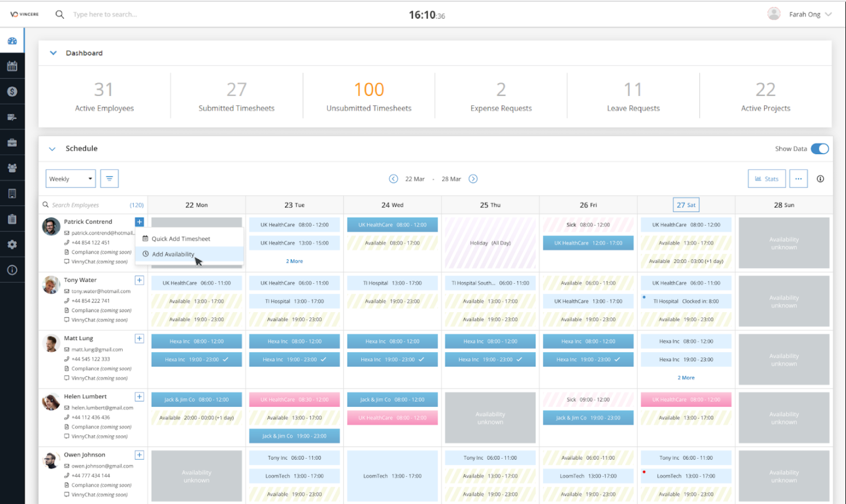Open the Dashboard speedometer icon in sidebar
Viewport: 846px width, 504px height.
pos(12,41)
